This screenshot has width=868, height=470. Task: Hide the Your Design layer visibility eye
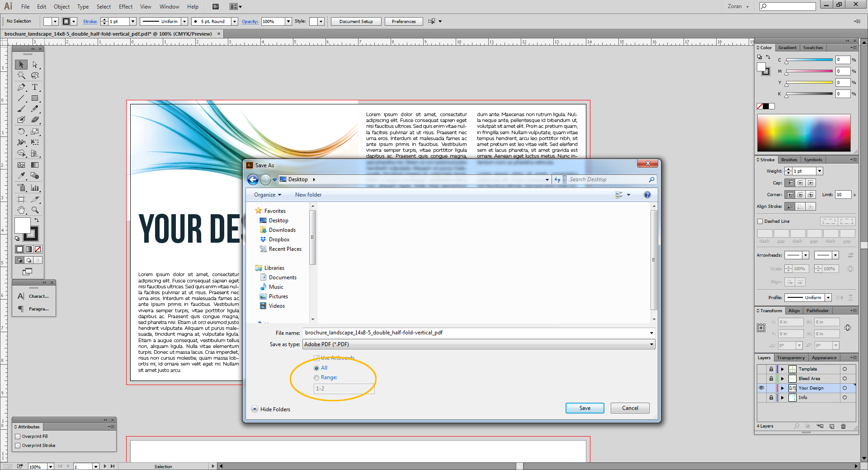click(x=761, y=388)
